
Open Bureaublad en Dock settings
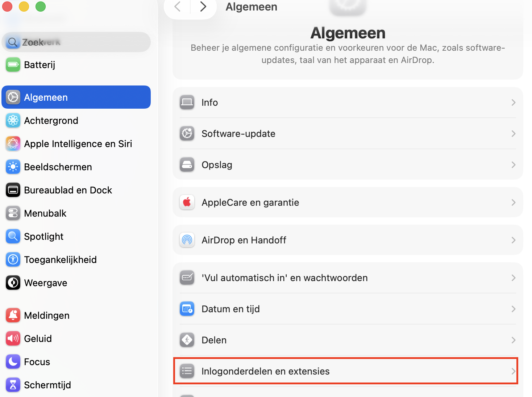[68, 190]
